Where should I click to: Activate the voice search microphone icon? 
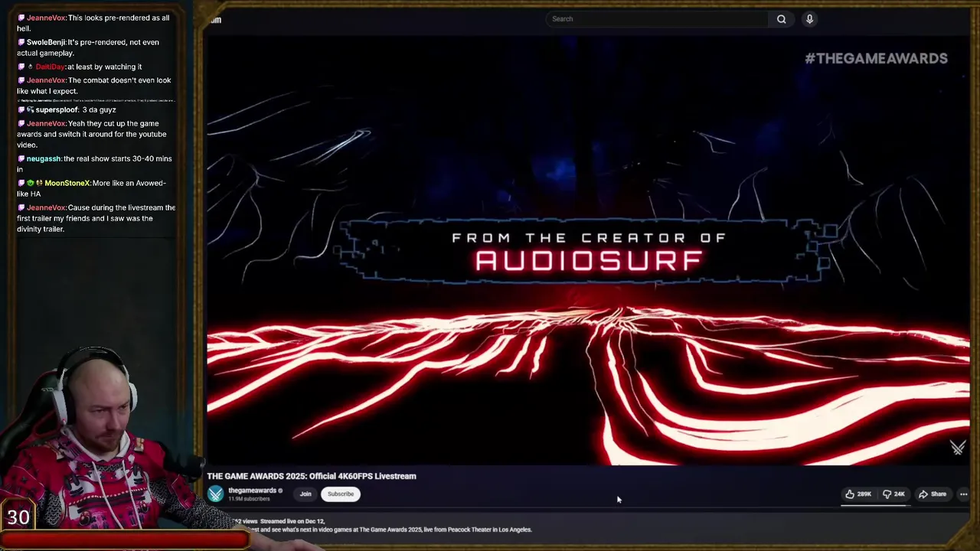pos(809,19)
